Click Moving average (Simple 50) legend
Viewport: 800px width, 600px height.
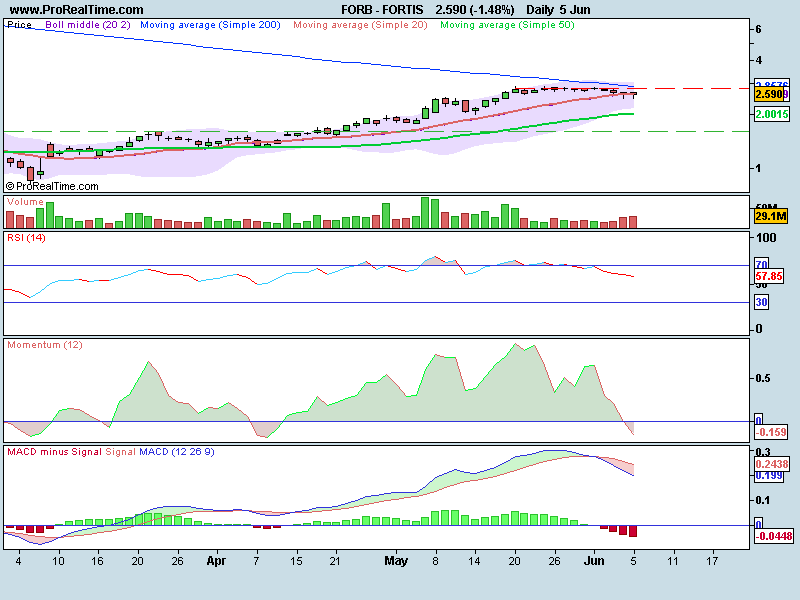[x=507, y=24]
